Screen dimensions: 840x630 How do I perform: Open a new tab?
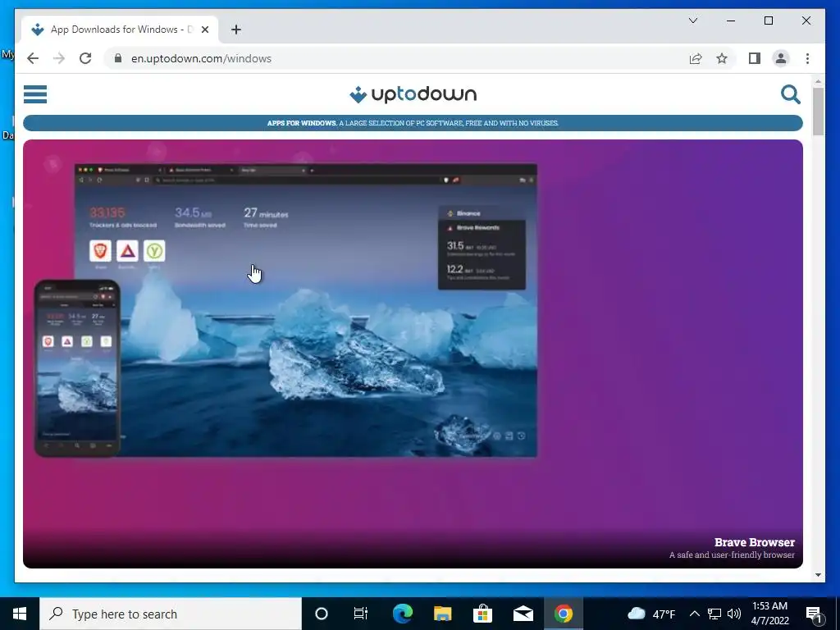(235, 30)
